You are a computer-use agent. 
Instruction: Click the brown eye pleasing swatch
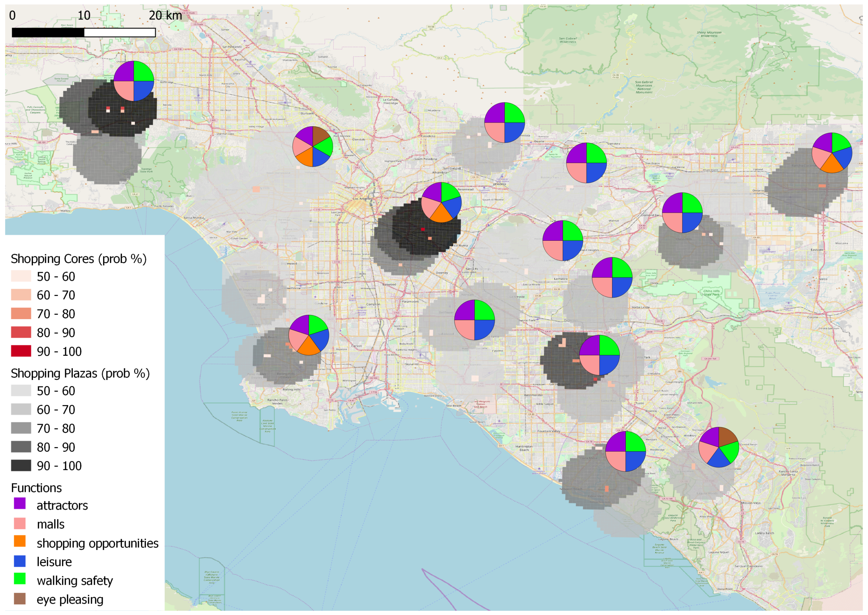[20, 599]
